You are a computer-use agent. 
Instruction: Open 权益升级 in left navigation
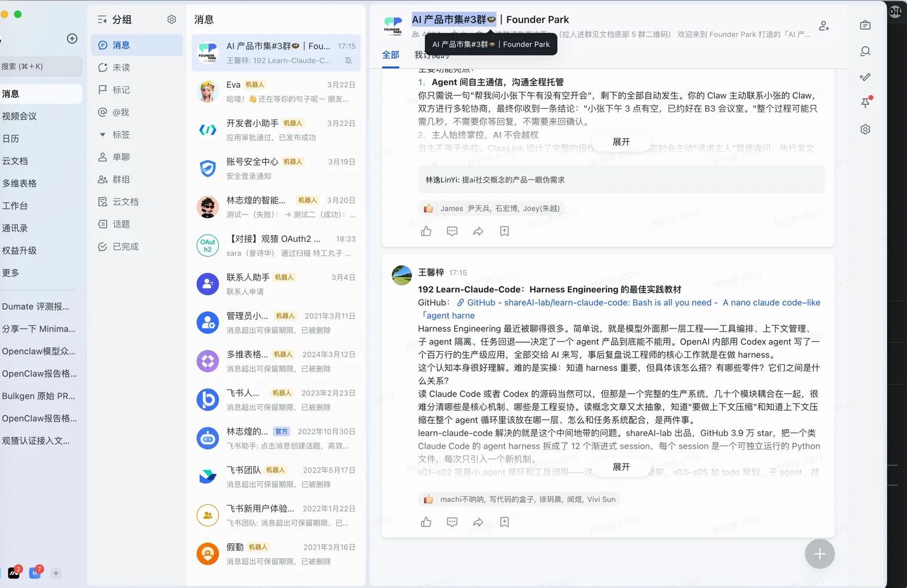(40, 250)
